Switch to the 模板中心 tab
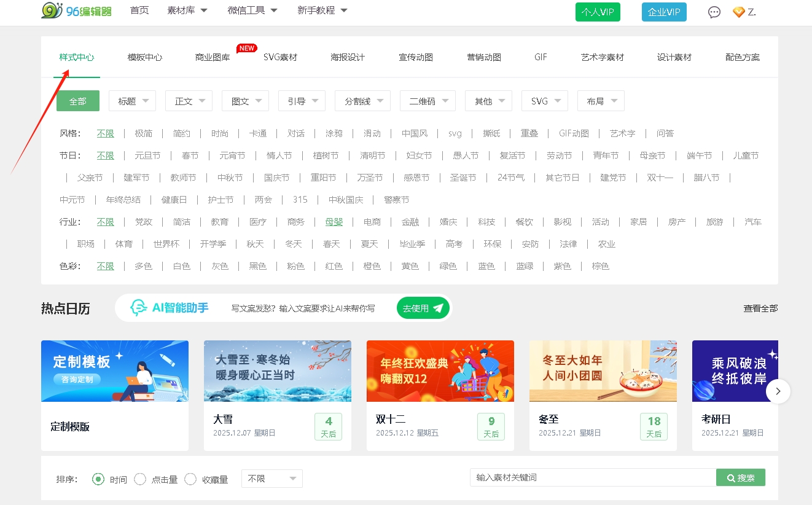 [x=145, y=57]
